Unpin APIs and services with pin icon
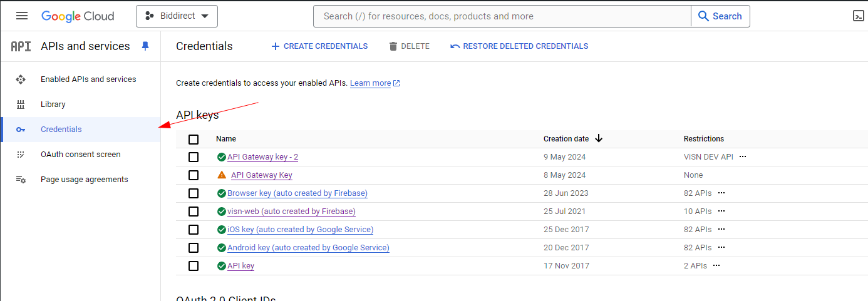Viewport: 868px width, 301px height. pyautogui.click(x=145, y=46)
